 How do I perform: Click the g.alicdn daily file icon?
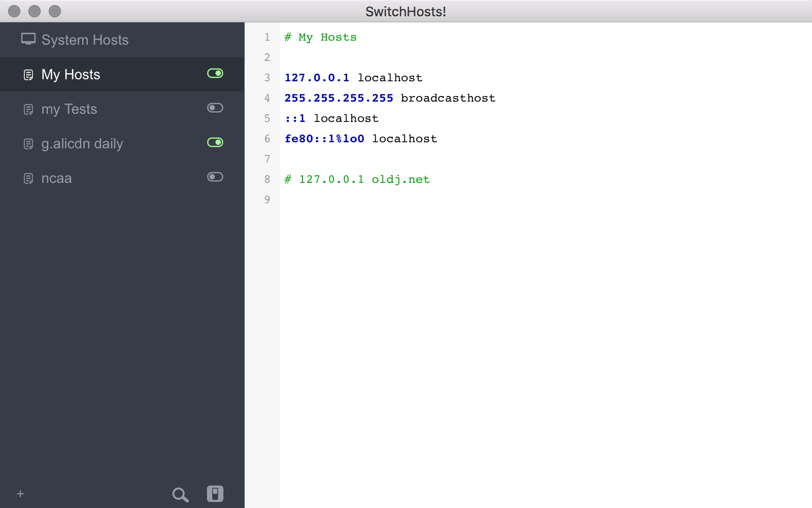(x=28, y=144)
